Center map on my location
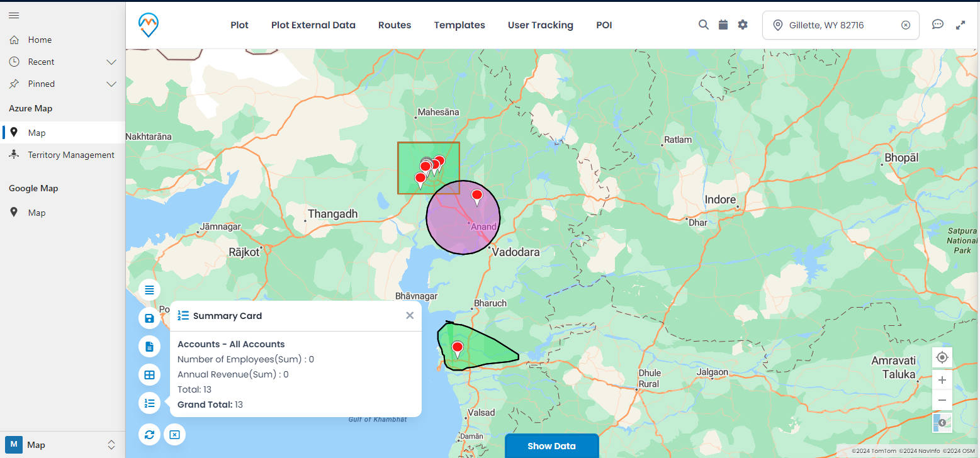This screenshot has height=458, width=980. [942, 357]
